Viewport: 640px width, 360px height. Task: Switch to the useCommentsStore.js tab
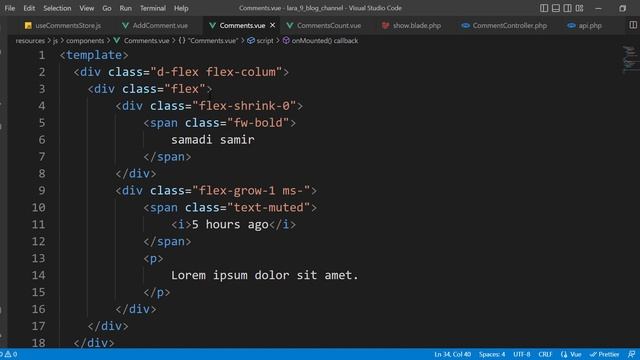[63, 25]
